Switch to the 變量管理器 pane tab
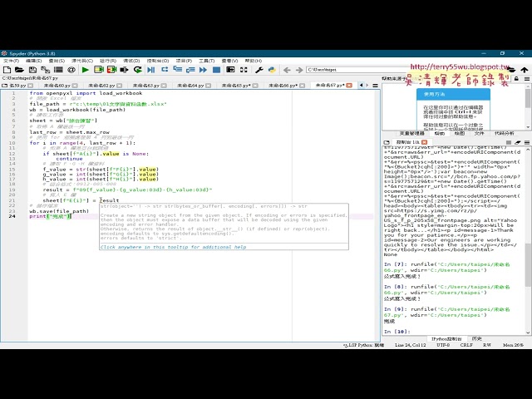This screenshot has width=532, height=399. [x=412, y=133]
